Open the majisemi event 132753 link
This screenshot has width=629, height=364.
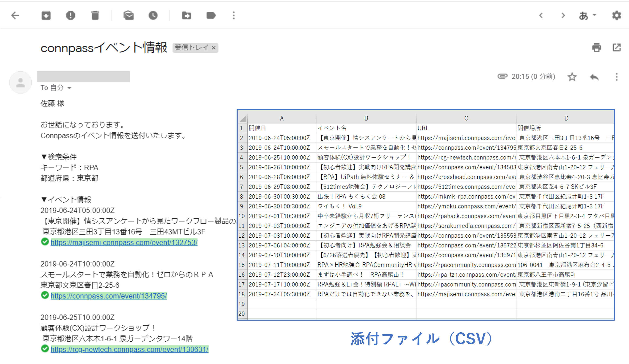click(x=124, y=243)
